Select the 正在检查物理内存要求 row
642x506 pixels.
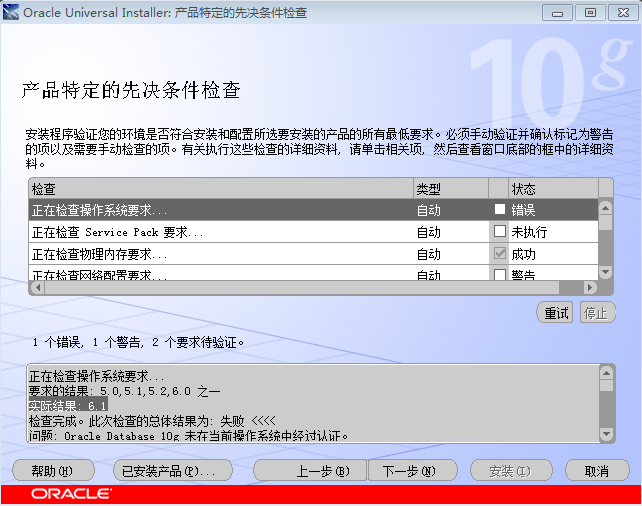314,254
